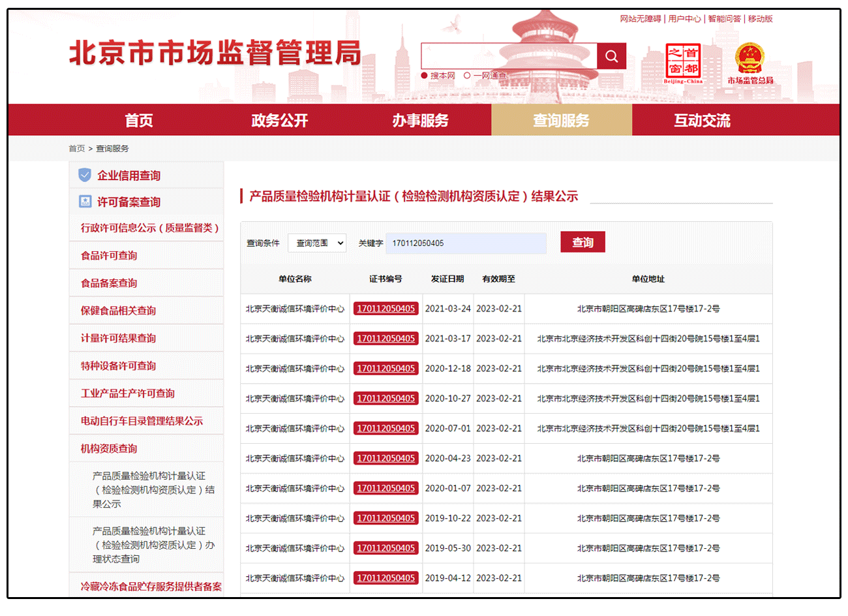Viewport: 848px width, 616px height.
Task: Open certificate link in 2020-01-07 row
Action: 386,488
